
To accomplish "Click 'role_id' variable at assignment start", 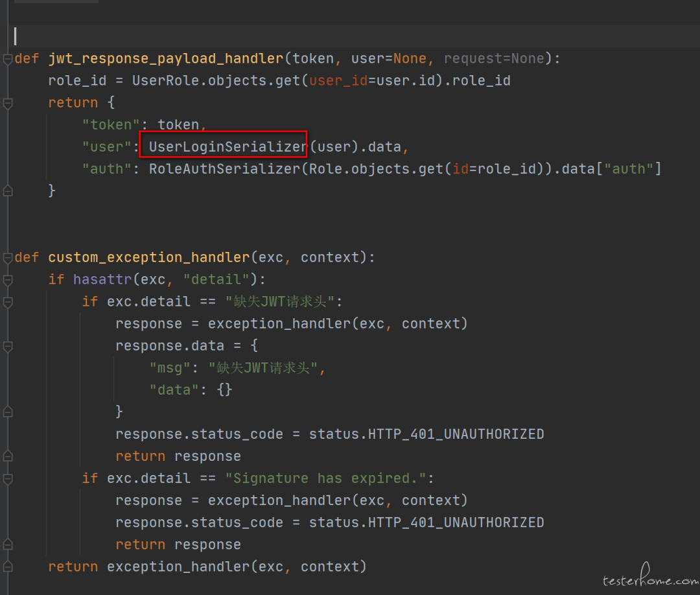I will [77, 81].
